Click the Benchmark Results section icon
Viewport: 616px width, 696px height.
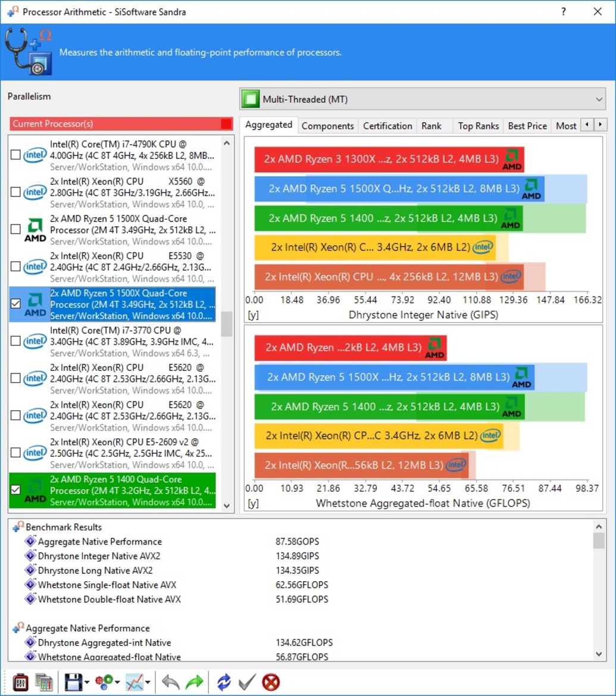point(18,527)
